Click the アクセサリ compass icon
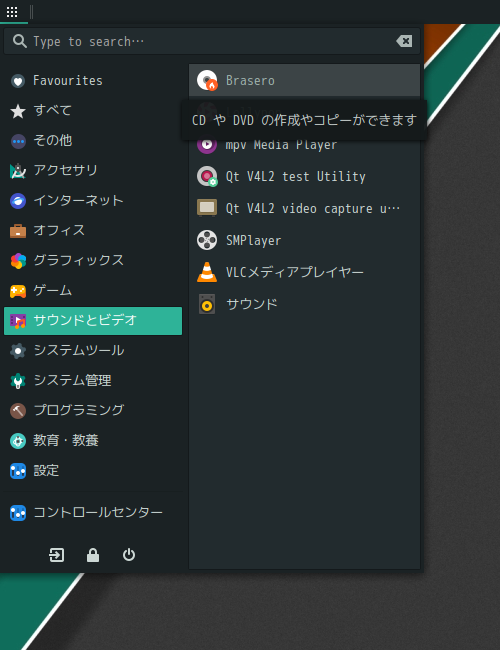This screenshot has height=650, width=500. 18,171
